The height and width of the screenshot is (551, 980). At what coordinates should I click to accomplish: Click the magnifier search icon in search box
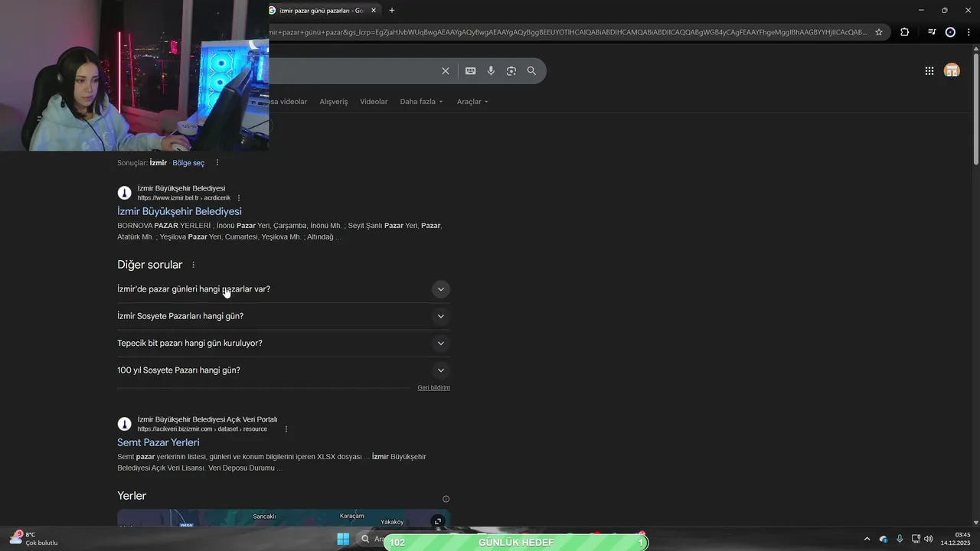531,71
